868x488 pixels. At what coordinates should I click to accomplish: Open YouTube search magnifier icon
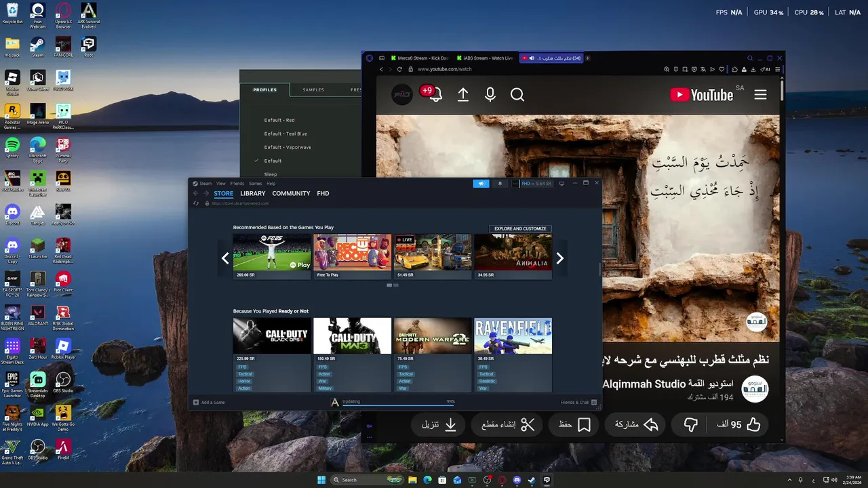pos(517,95)
